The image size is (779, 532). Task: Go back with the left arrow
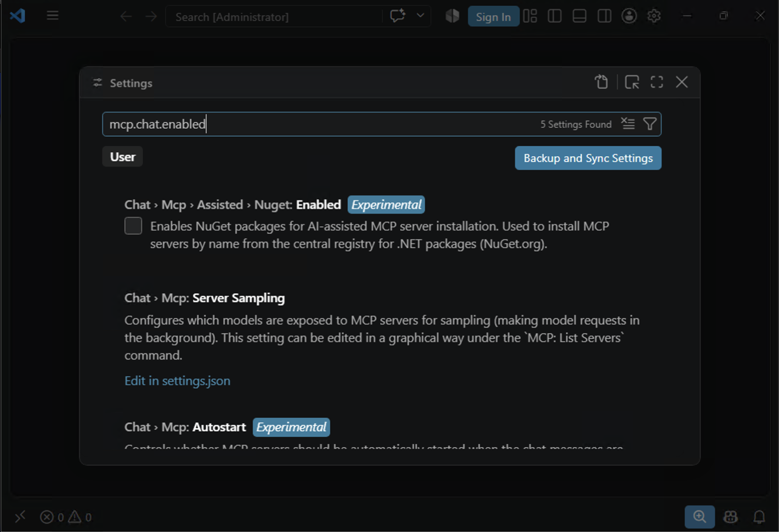click(126, 17)
